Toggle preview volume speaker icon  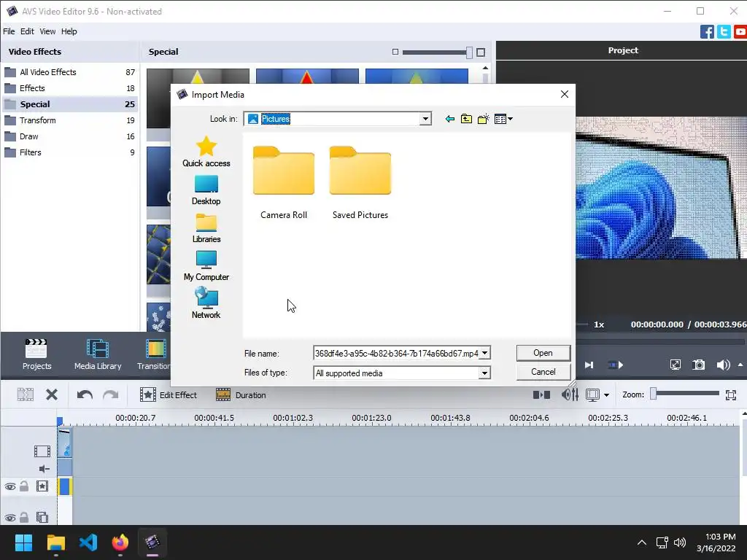723,365
